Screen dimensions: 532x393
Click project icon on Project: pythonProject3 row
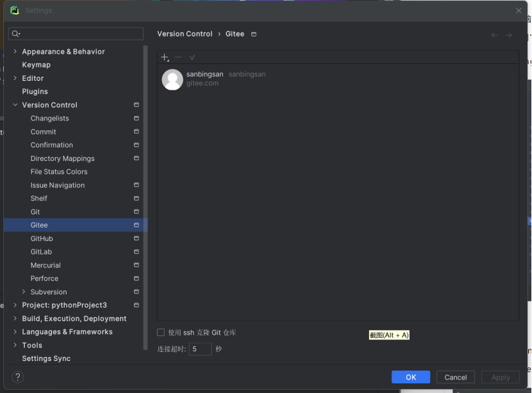137,305
